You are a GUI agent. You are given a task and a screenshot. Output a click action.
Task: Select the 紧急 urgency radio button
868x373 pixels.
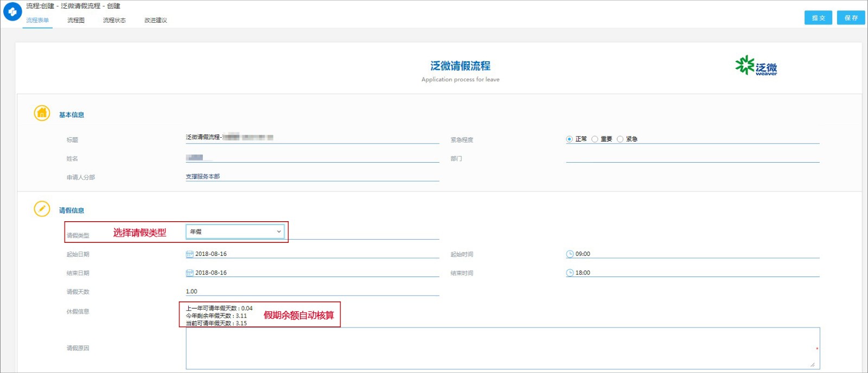[620, 139]
